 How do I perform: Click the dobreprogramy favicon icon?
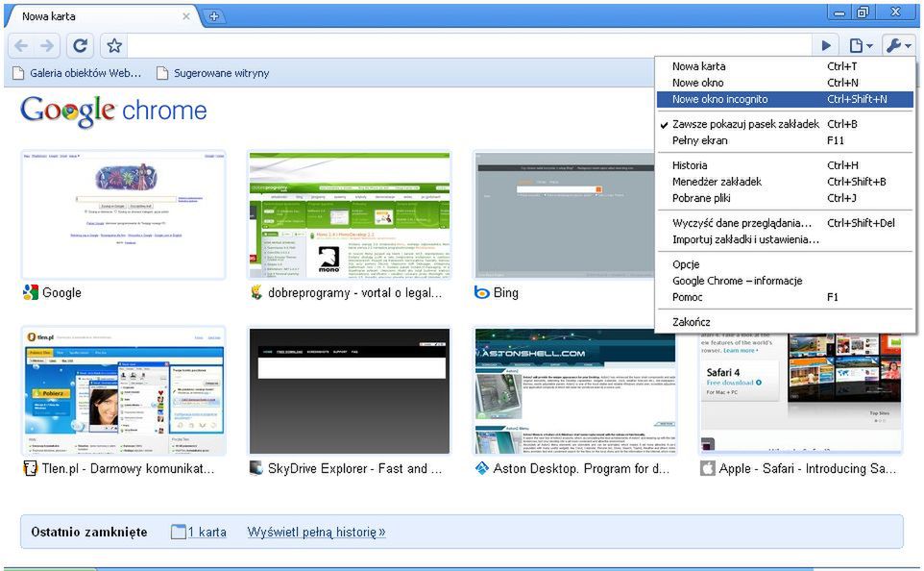tap(256, 292)
